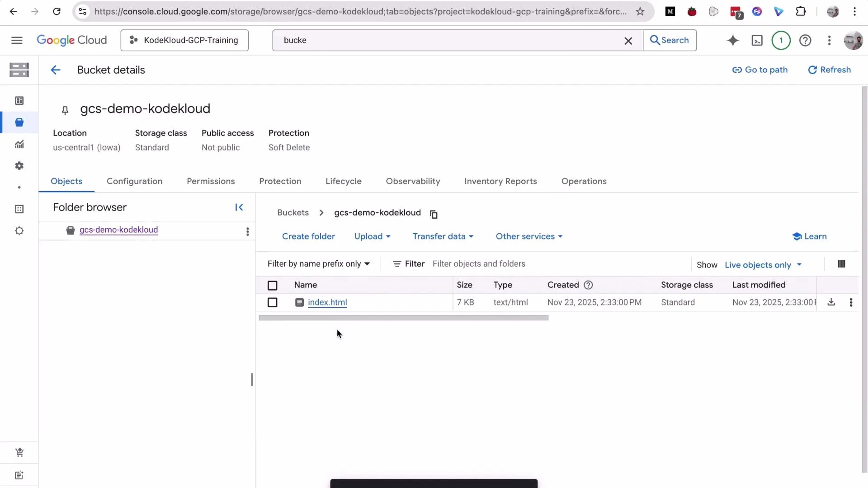Open the Lifecycle tab

tap(344, 181)
